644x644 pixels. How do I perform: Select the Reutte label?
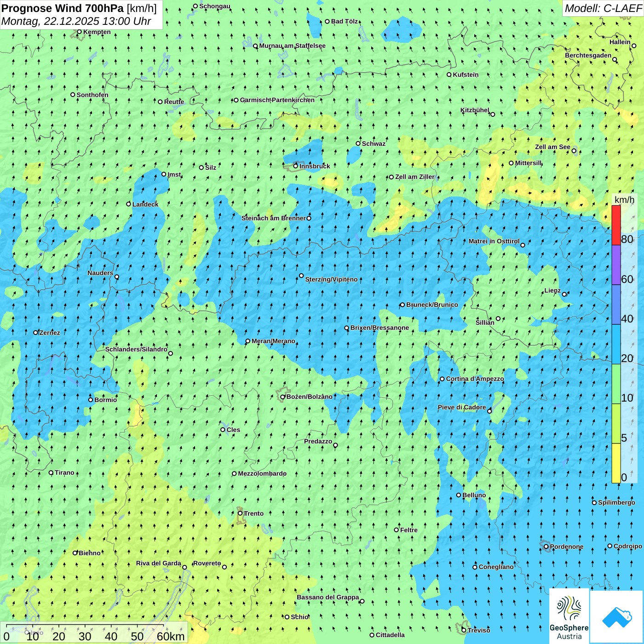(174, 102)
